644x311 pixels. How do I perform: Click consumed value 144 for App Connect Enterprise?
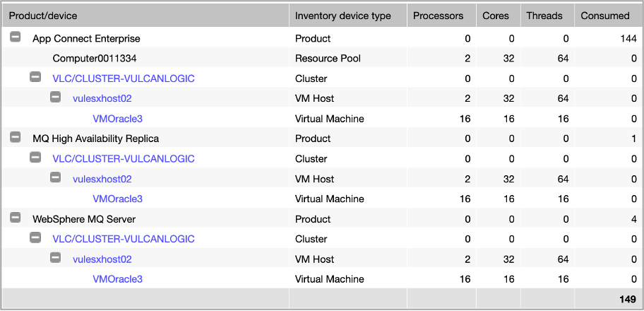coord(628,39)
